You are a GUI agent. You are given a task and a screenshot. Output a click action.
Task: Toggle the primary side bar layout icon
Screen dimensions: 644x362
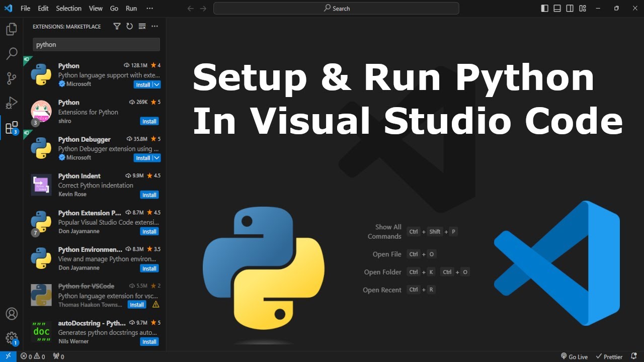click(545, 8)
